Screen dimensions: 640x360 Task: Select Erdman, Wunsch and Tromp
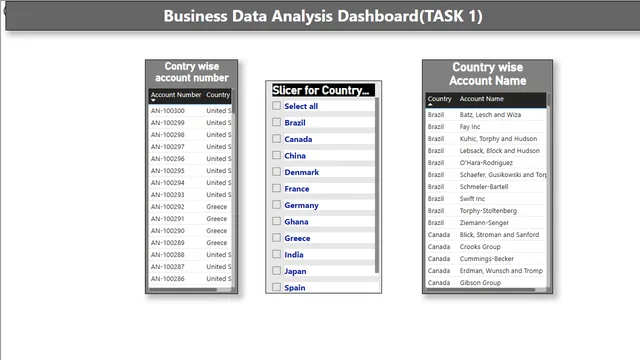[501, 271]
